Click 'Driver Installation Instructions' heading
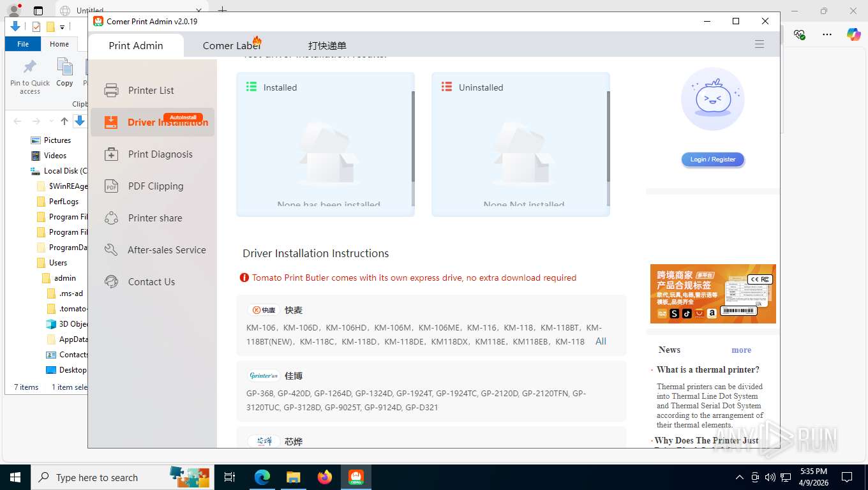 point(316,253)
